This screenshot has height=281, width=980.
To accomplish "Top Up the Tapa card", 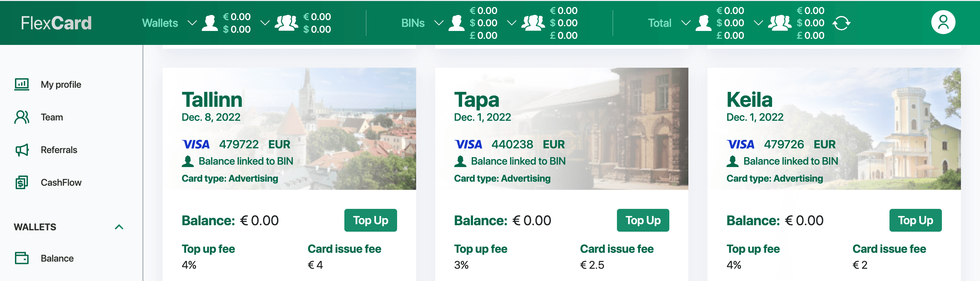I will point(642,220).
